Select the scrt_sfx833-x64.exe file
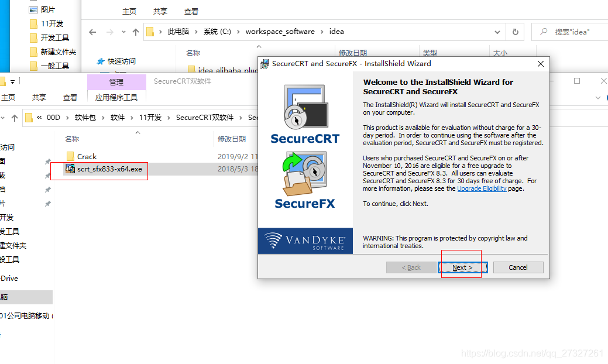Viewport: 608px width, 364px height. tap(109, 169)
